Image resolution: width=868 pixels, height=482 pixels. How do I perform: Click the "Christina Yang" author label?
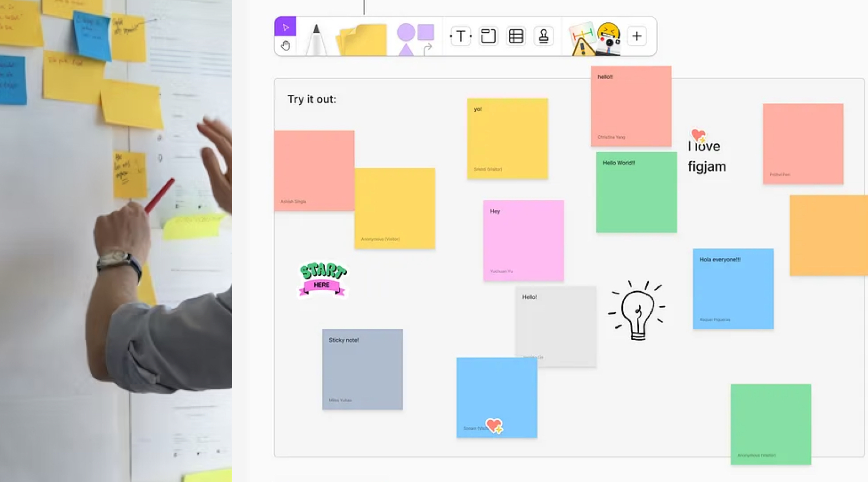coord(611,137)
